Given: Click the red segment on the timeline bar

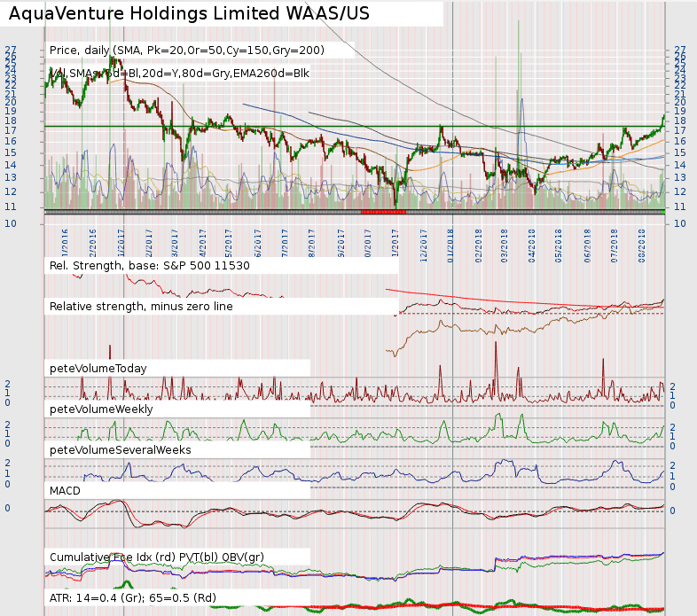Looking at the screenshot, I should (383, 213).
